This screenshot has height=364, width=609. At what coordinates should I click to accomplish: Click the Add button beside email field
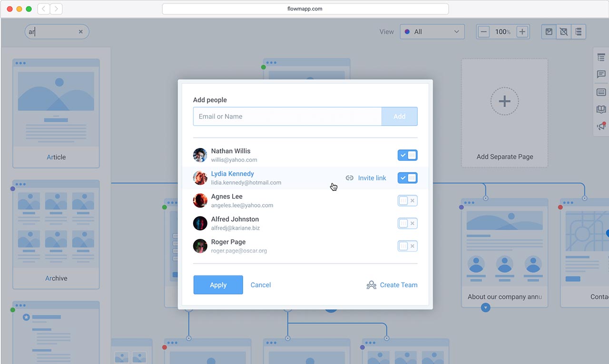point(400,117)
